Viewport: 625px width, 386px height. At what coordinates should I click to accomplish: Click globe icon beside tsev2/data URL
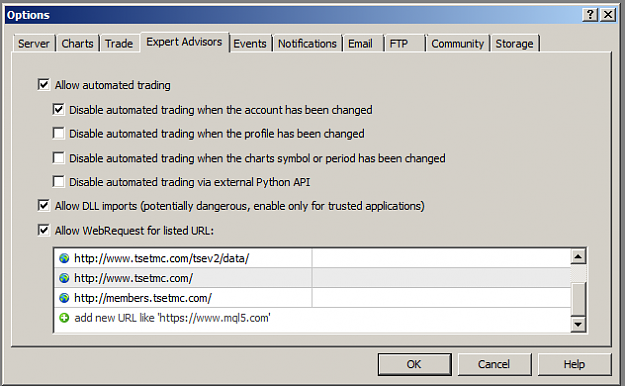point(64,258)
